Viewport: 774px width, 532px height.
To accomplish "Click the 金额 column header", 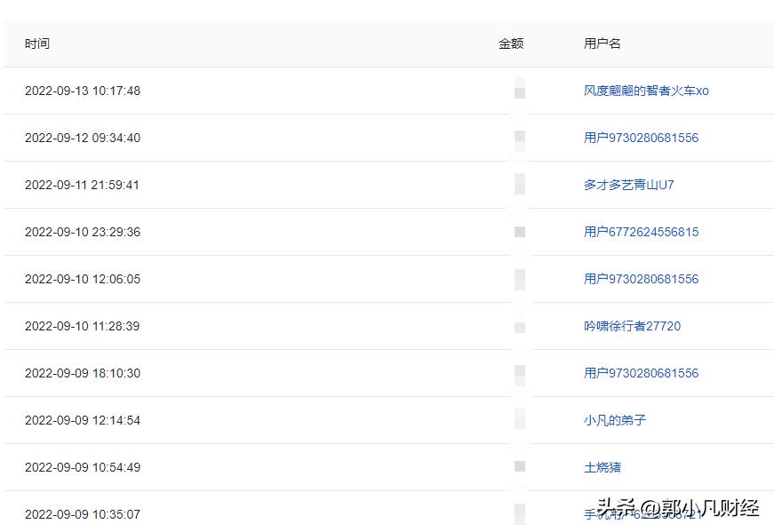I will pos(511,43).
